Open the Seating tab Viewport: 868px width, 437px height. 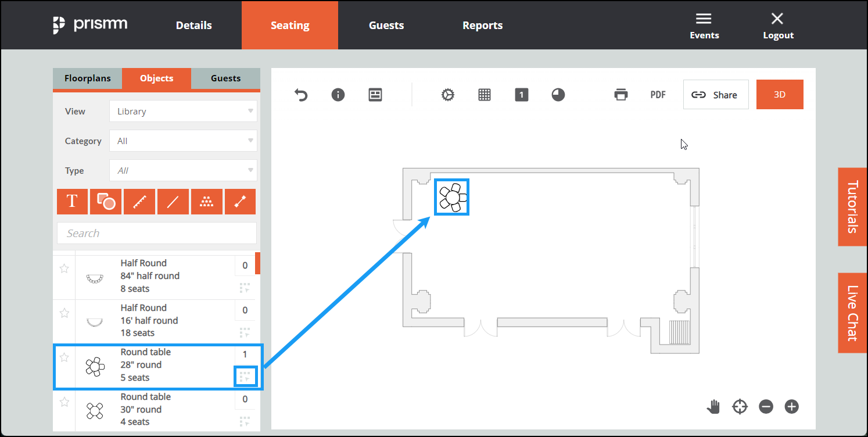(290, 25)
